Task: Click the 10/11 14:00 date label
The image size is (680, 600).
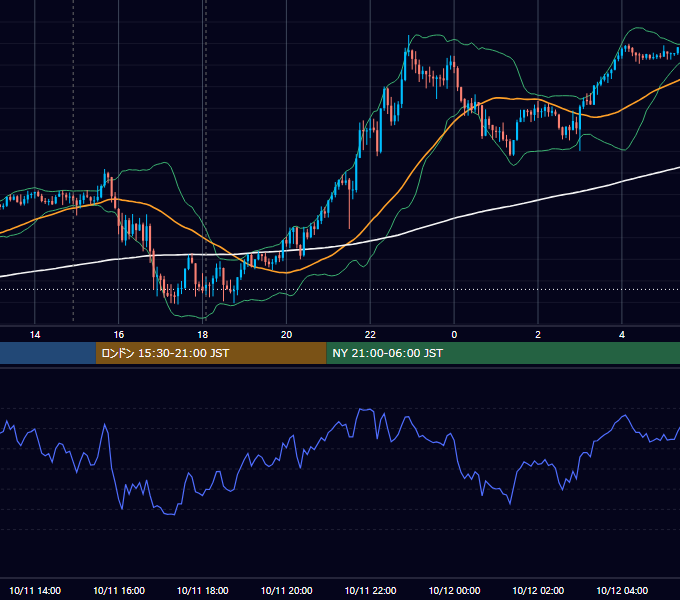Action: [35, 590]
